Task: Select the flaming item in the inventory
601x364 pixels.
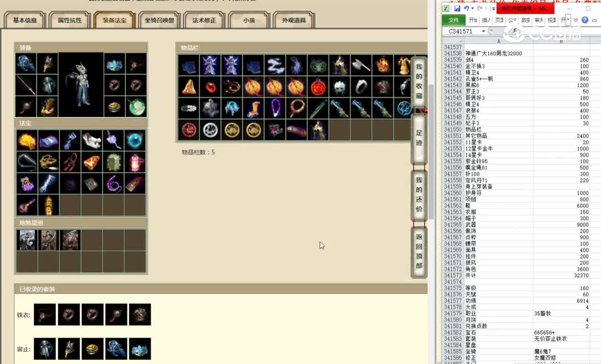Action: 382,65
